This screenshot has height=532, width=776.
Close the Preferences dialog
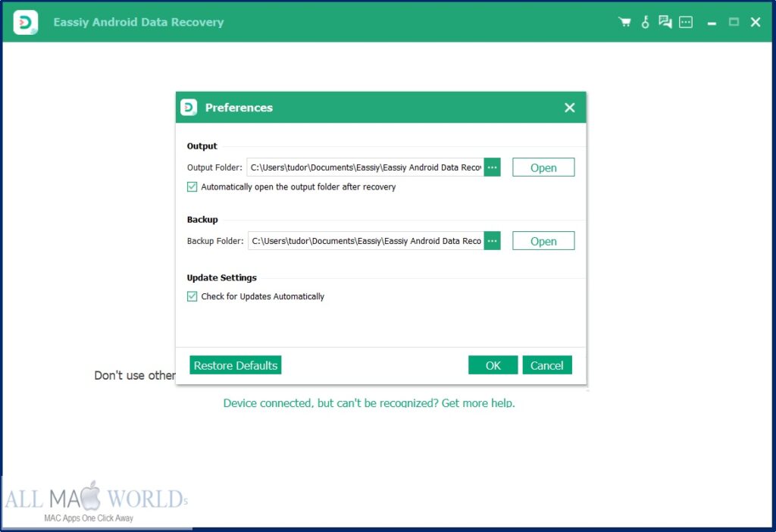(x=570, y=108)
